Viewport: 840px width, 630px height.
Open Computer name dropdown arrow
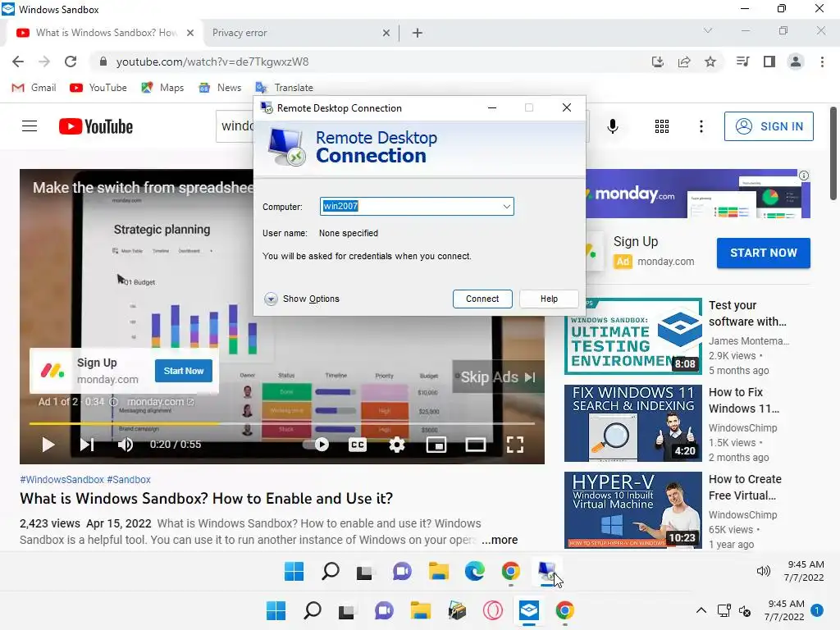pos(506,206)
